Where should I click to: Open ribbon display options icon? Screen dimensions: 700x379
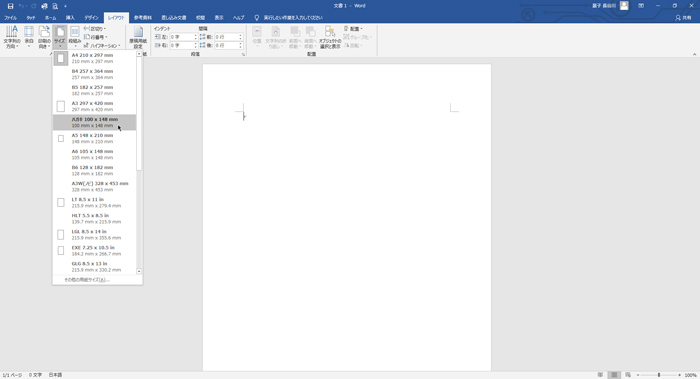[x=641, y=6]
